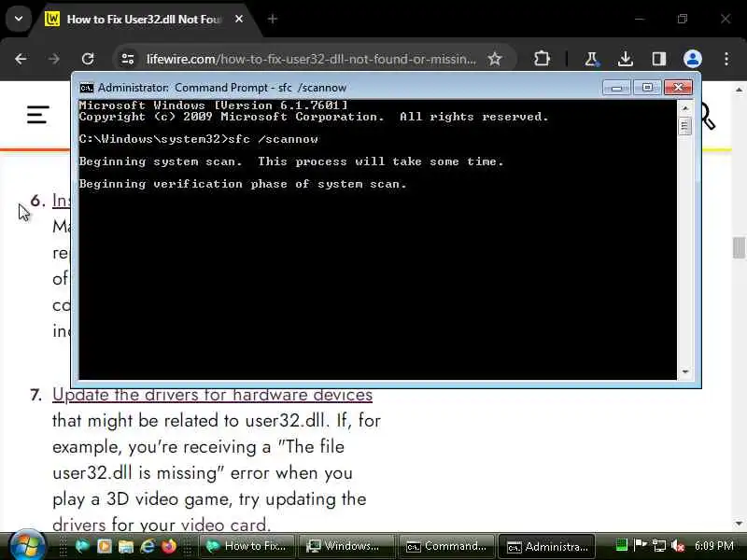The width and height of the screenshot is (747, 560).
Task: Close the Administrator Command Prompt window
Action: [678, 88]
